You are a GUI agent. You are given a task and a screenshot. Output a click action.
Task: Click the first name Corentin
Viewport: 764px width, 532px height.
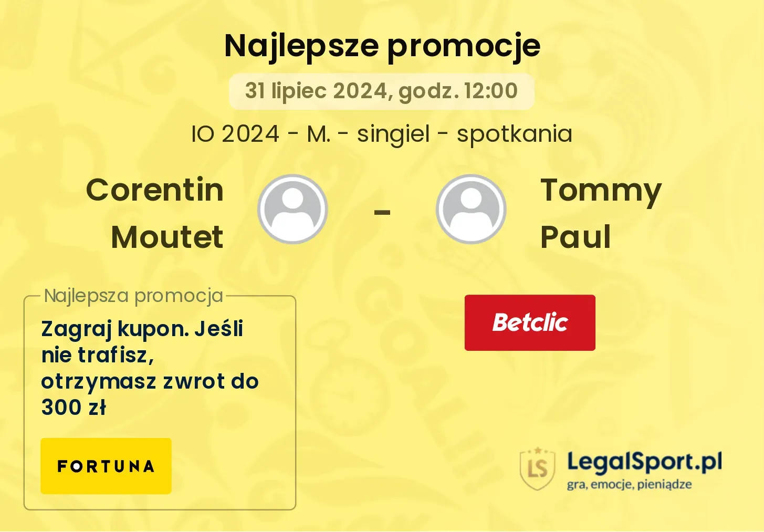(155, 190)
